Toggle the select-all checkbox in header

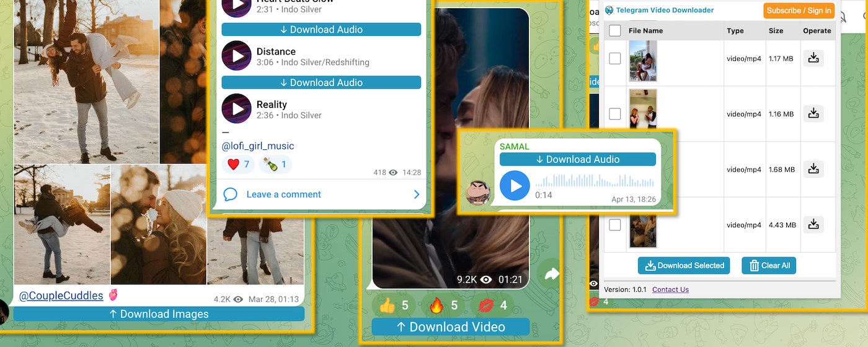[x=614, y=30]
